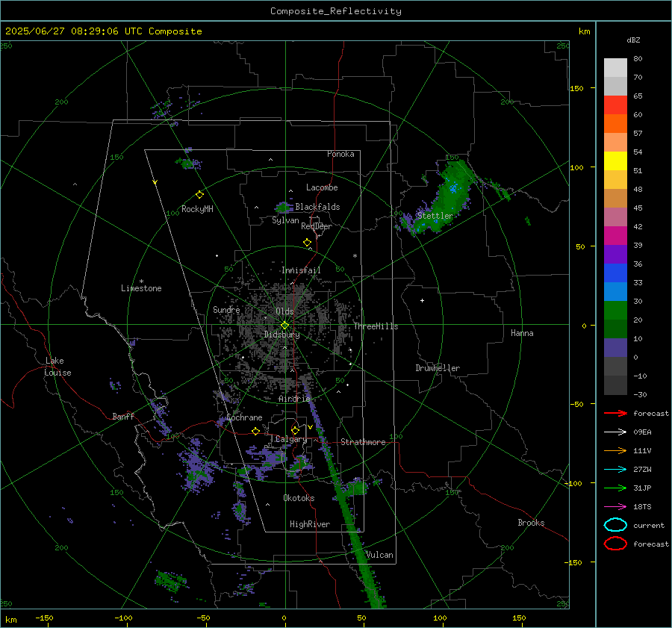Click the cyan 27ZW arrow icon

click(x=615, y=470)
